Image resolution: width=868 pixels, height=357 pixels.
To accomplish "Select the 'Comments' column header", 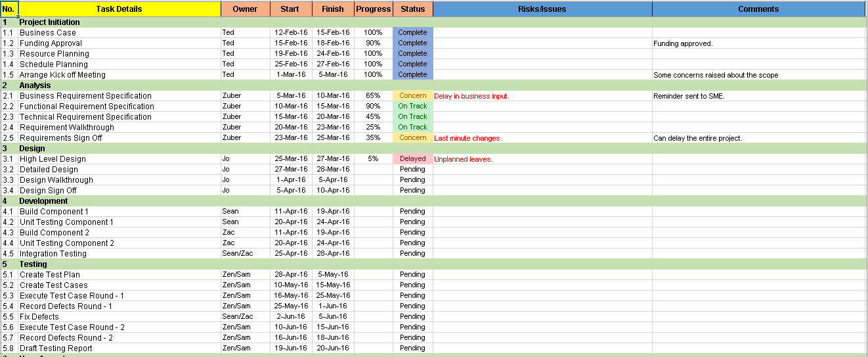I will coord(758,9).
